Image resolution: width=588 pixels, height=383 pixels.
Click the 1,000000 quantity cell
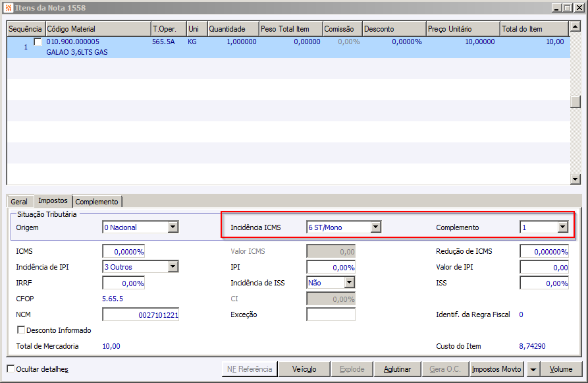(x=242, y=42)
